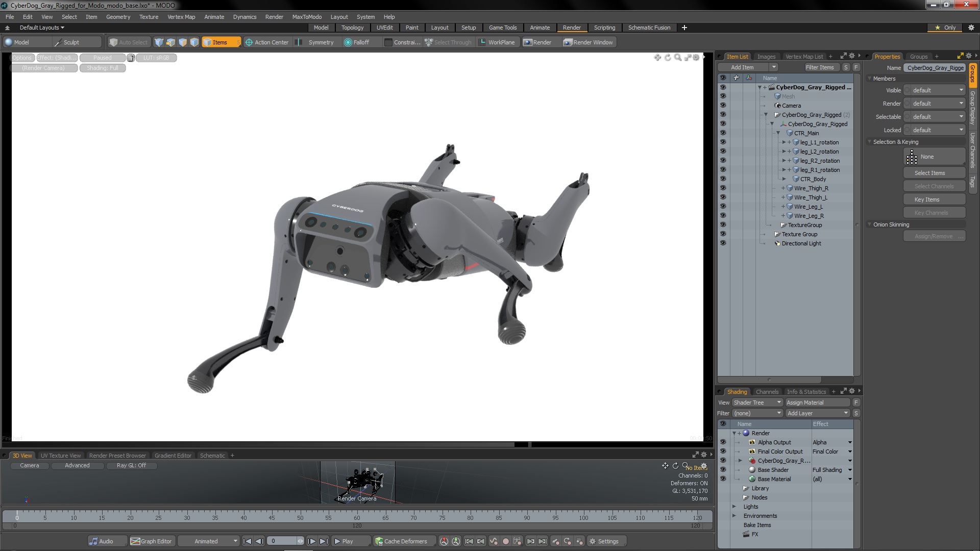
Task: Step back one frame
Action: tap(260, 541)
